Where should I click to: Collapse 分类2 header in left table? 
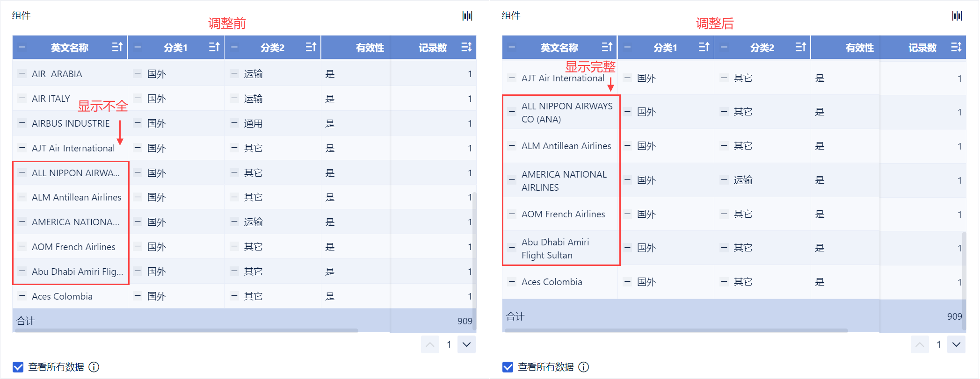(x=234, y=47)
